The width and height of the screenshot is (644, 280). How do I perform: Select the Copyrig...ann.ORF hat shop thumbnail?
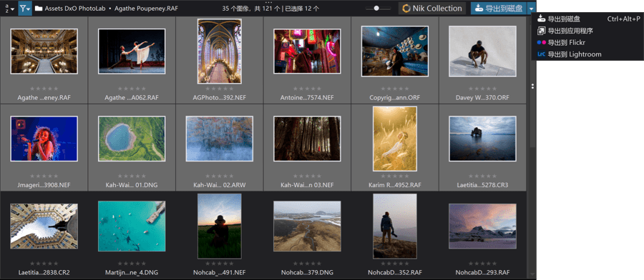[395, 51]
